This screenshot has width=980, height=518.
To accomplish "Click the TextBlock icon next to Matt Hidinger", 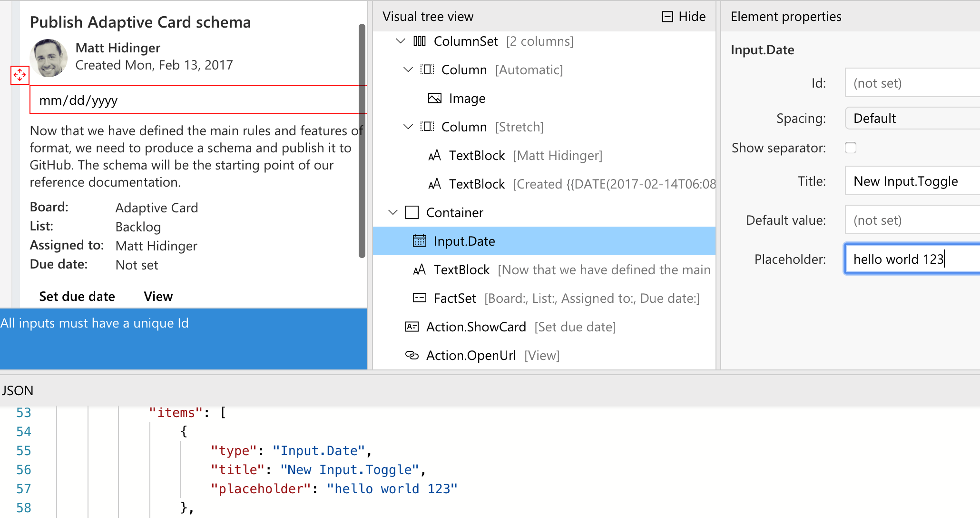I will click(434, 155).
